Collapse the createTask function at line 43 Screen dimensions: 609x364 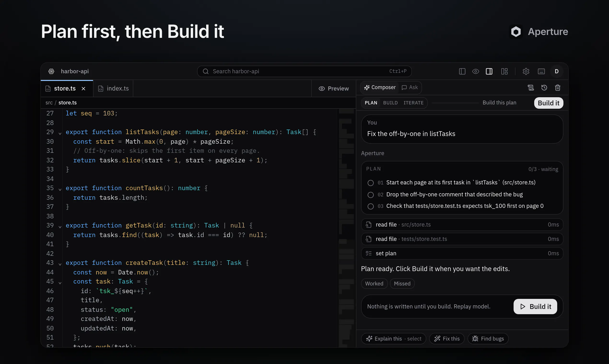coord(60,264)
